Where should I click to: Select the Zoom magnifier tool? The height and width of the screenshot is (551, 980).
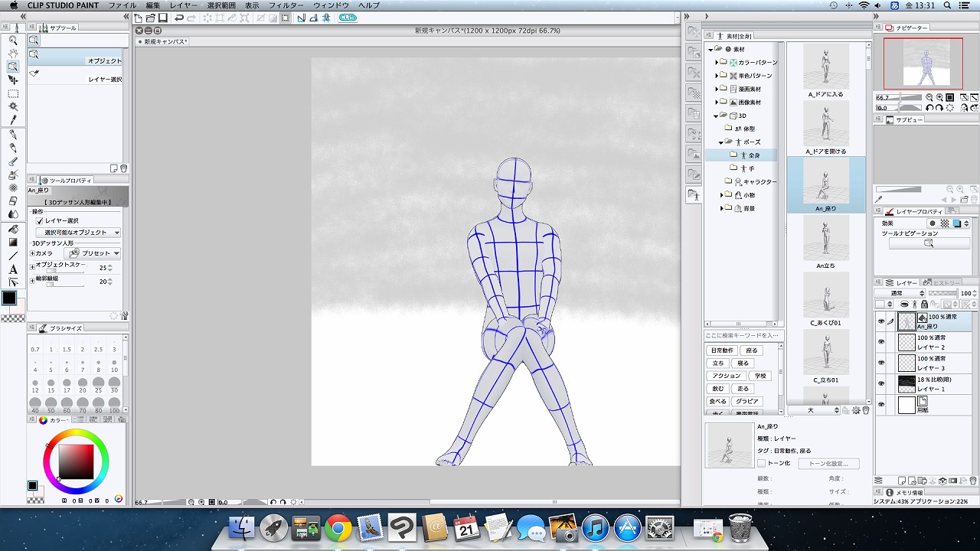click(x=13, y=41)
